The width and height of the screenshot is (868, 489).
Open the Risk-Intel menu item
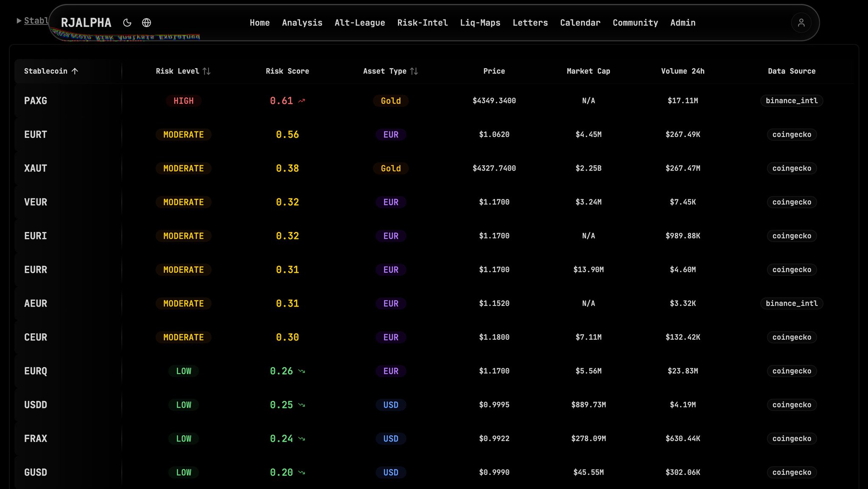coord(422,23)
